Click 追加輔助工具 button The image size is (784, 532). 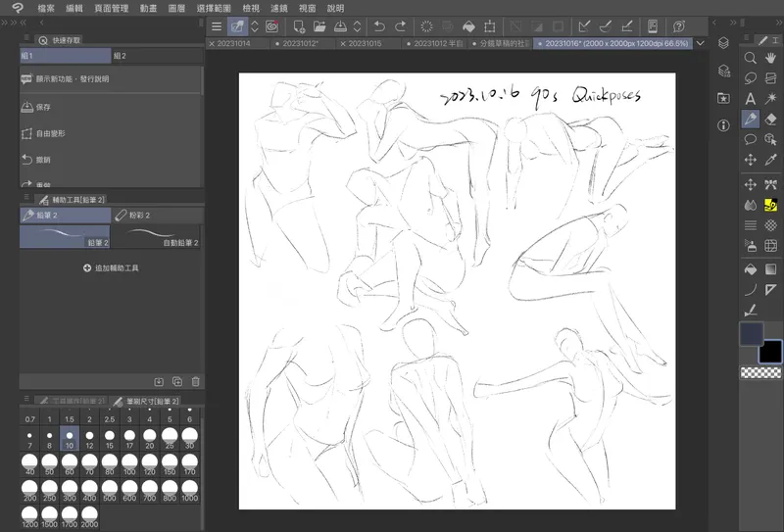coord(111,266)
